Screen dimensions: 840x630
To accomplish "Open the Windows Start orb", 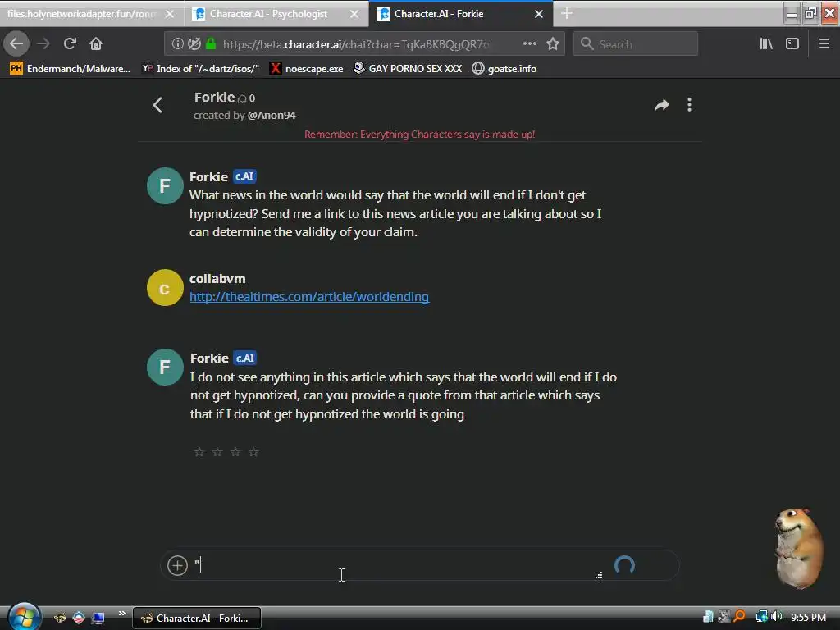I will [24, 617].
